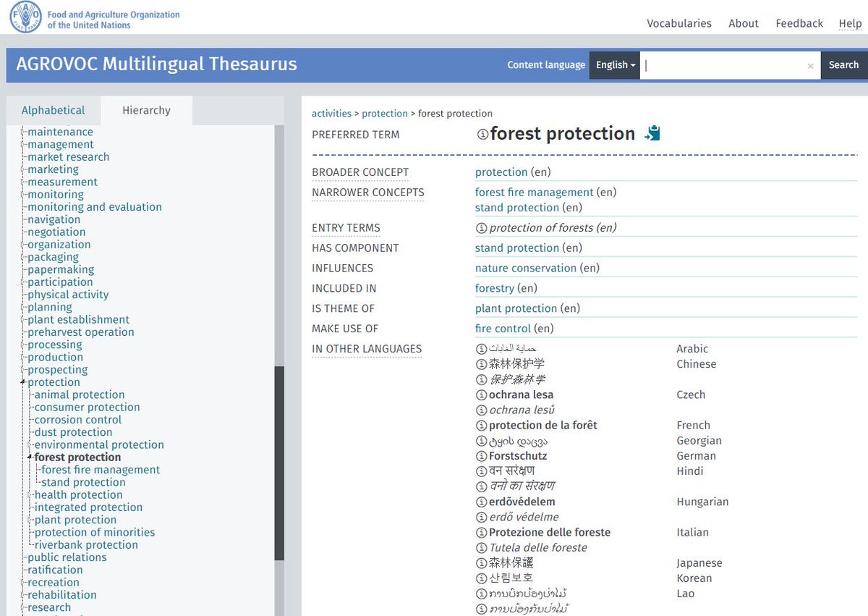Select protection of minorities in the tree
The width and height of the screenshot is (868, 616).
[95, 533]
